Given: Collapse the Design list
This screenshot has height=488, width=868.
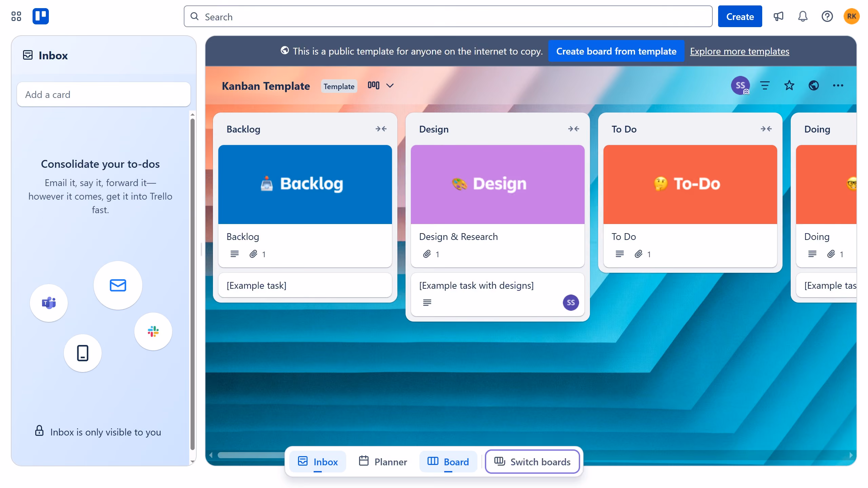Looking at the screenshot, I should coord(574,129).
